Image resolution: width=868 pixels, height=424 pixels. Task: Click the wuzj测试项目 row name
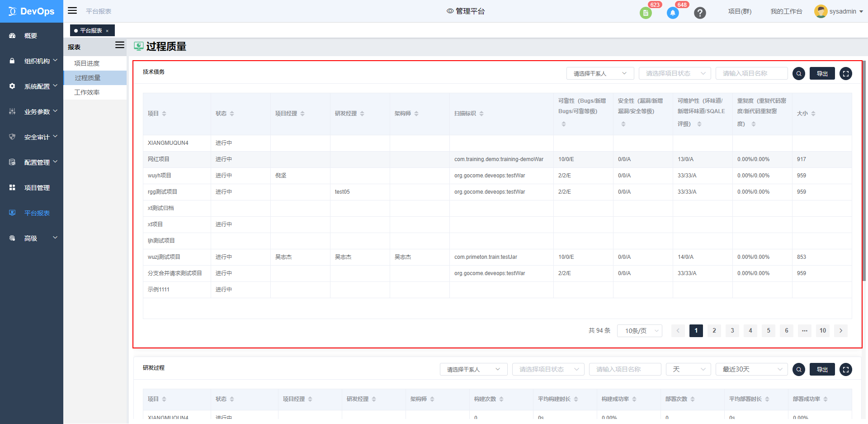point(164,257)
